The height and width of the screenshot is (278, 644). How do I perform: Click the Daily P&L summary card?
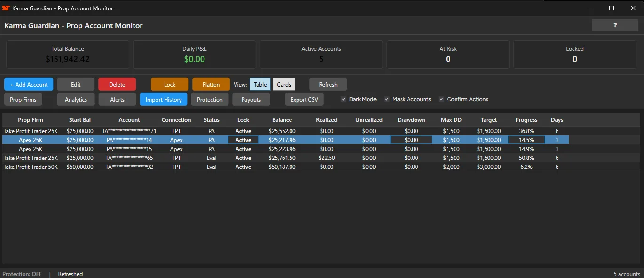195,55
